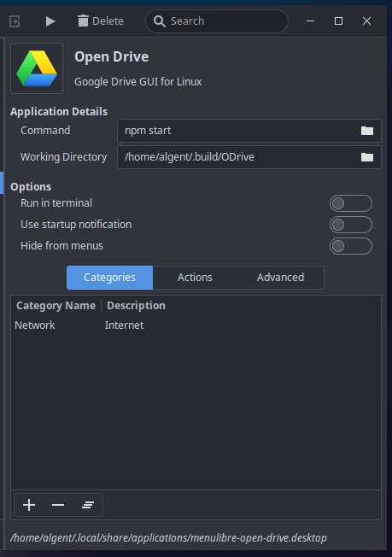This screenshot has width=392, height=557.
Task: Click the Google Drive application icon
Action: [x=37, y=68]
